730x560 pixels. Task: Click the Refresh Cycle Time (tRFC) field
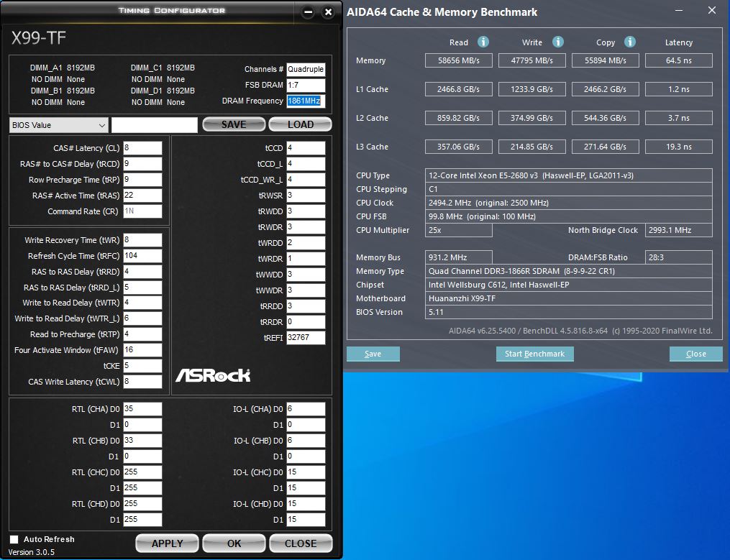click(142, 256)
